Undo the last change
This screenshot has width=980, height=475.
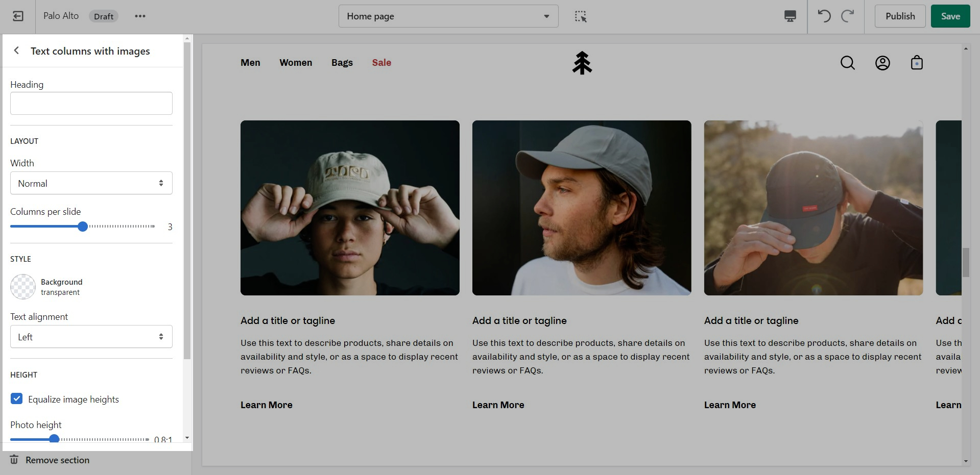[824, 16]
